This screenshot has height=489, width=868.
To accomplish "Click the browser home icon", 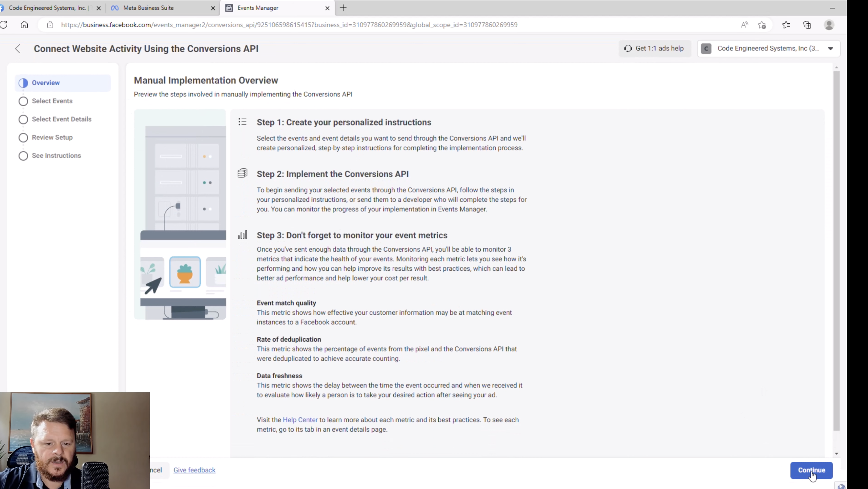I will coord(24,25).
